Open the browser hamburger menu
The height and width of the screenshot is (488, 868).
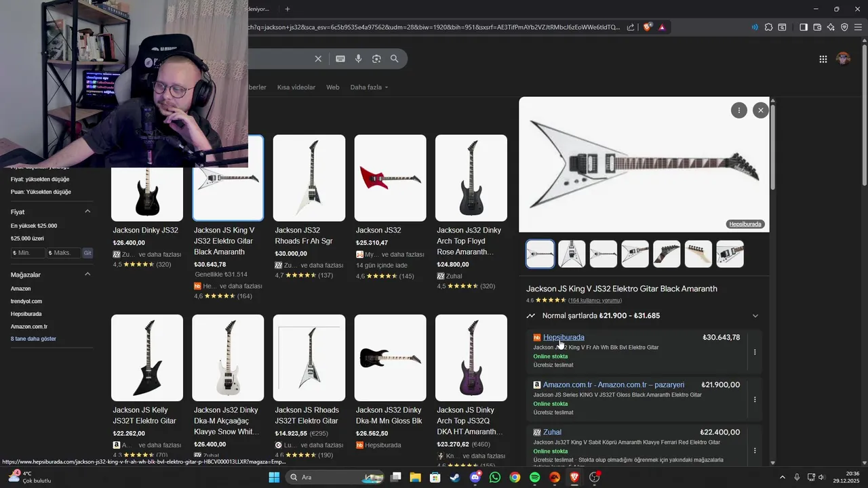pyautogui.click(x=859, y=27)
